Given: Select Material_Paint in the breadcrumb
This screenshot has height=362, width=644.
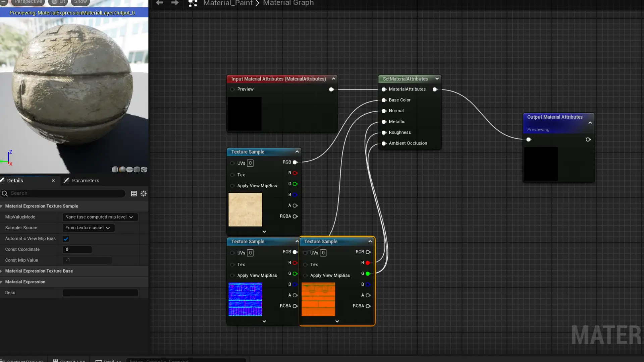Looking at the screenshot, I should click(228, 3).
